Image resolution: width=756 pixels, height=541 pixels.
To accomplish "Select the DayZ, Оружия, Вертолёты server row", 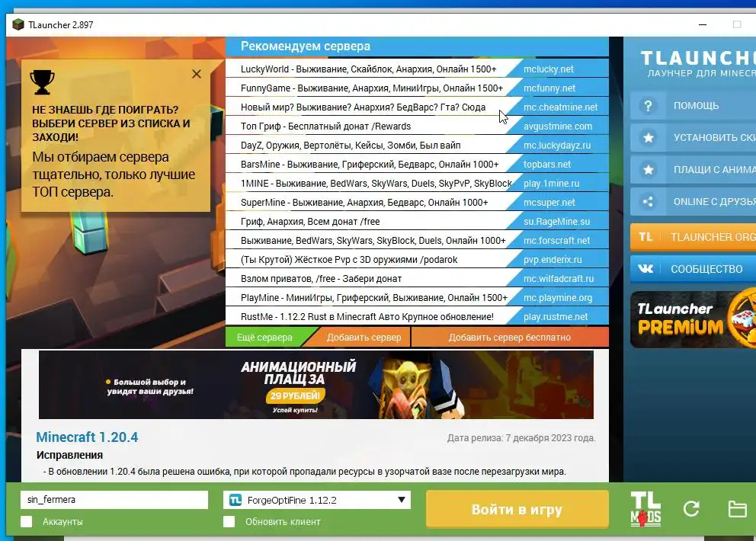I will [417, 145].
